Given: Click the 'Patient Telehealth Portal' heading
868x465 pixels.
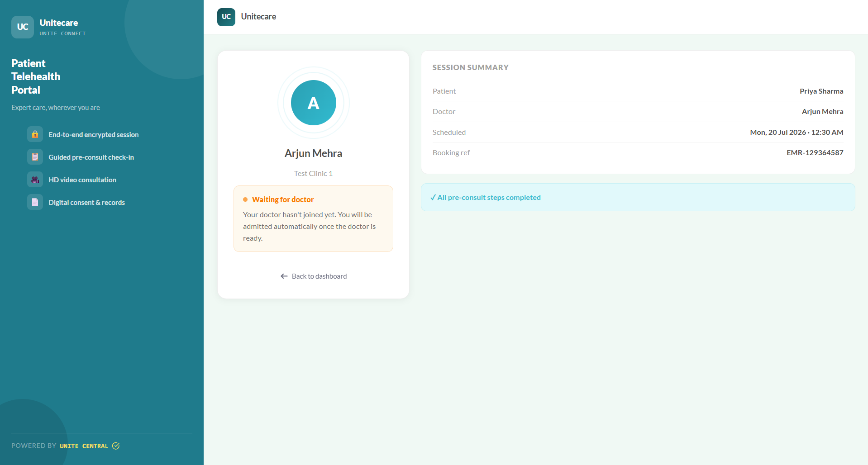Looking at the screenshot, I should pos(36,76).
